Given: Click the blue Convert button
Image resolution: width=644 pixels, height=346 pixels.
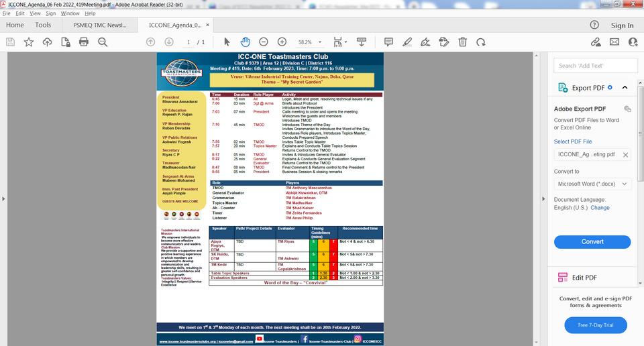Looking at the screenshot, I should click(592, 242).
